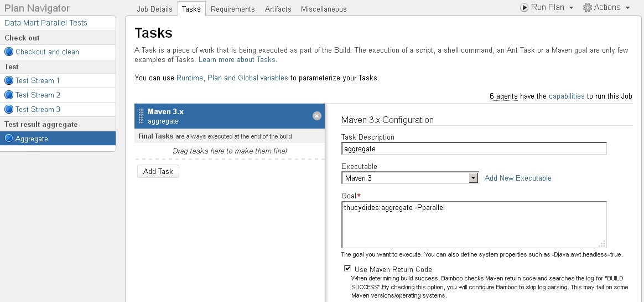Click the Test result aggregate stage header

click(x=41, y=124)
